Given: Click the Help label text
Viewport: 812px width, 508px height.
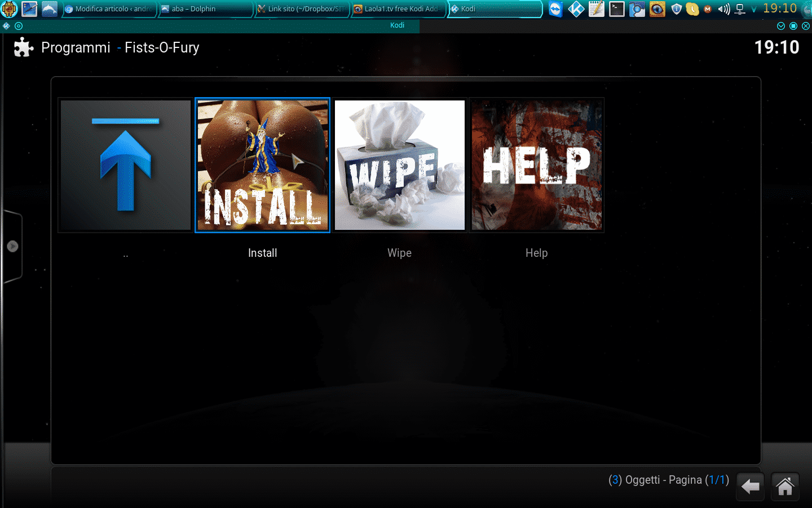Looking at the screenshot, I should point(537,253).
